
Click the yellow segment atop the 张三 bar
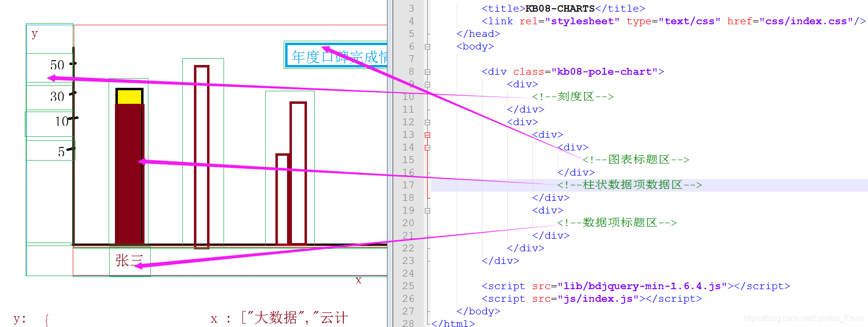coord(129,97)
